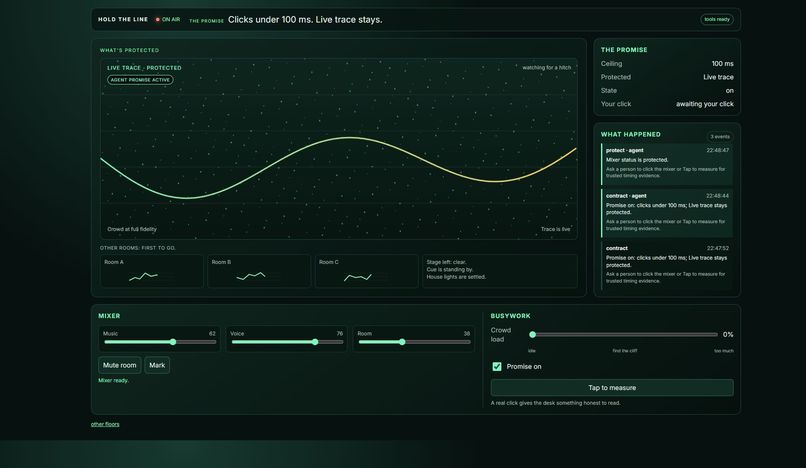The image size is (806, 468).
Task: Click the Ceiling 100 ms value
Action: [722, 64]
